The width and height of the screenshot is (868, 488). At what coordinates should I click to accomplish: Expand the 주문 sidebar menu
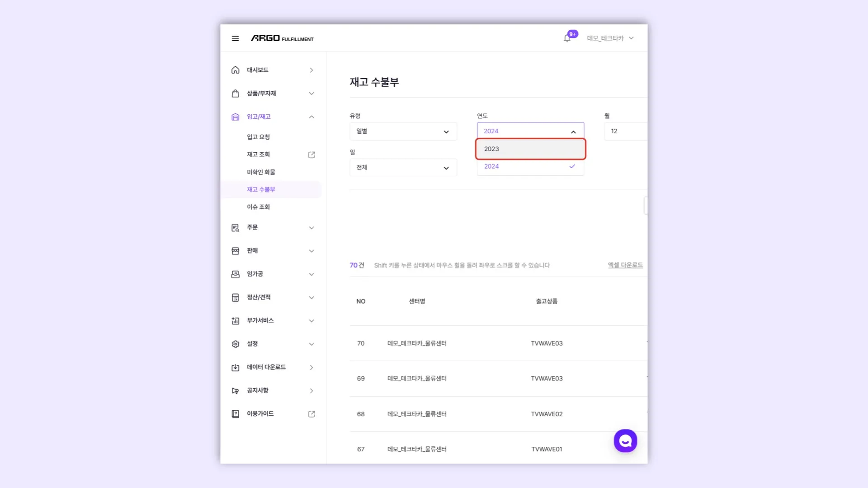pyautogui.click(x=311, y=228)
